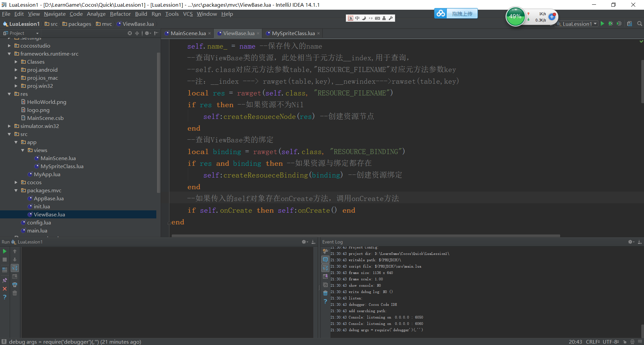The height and width of the screenshot is (345, 644).
Task: Open MyApp.lua in project tree
Action: point(47,175)
